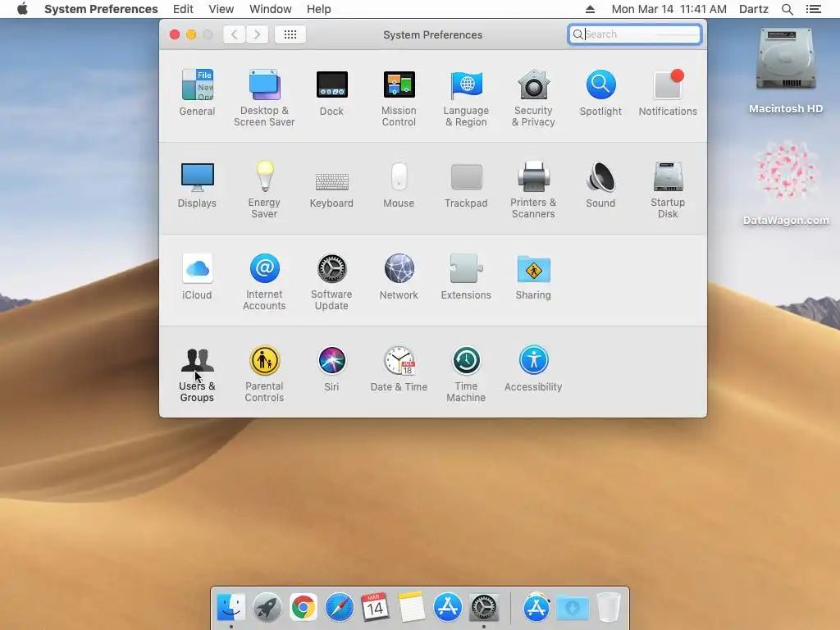Open Time Machine preferences
The width and height of the screenshot is (840, 630).
466,374
